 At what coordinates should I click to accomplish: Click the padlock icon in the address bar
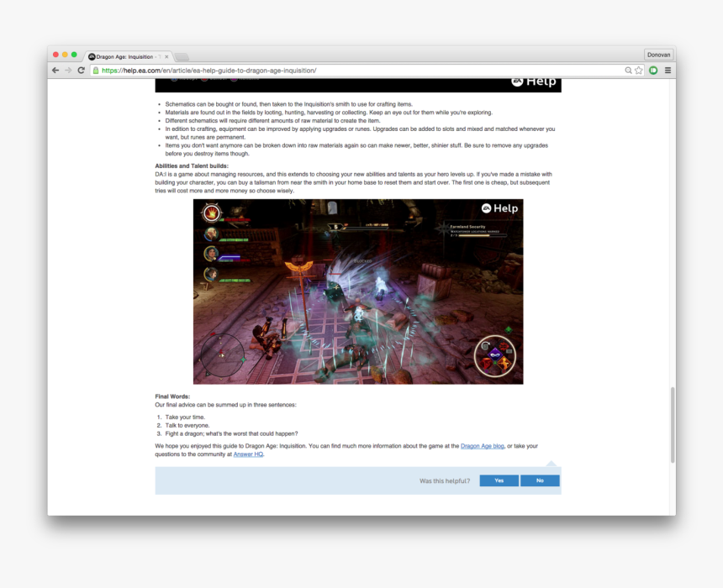[x=97, y=70]
